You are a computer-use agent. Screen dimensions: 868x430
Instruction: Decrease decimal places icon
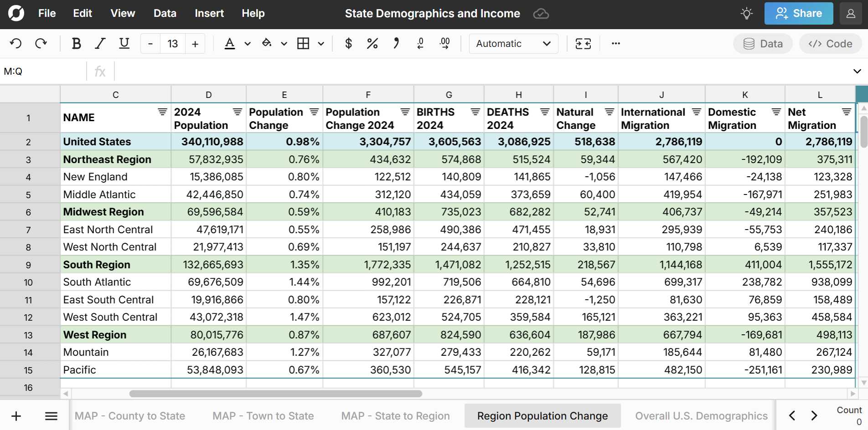coord(420,44)
